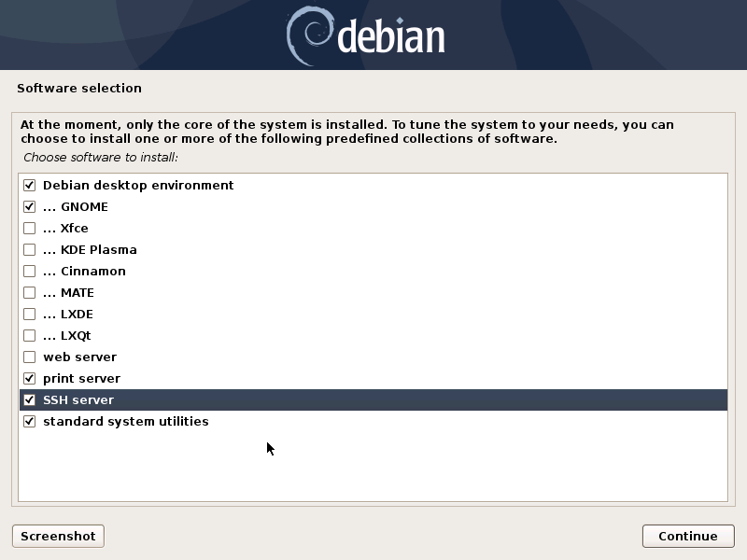Enable the Xfce desktop checkbox
This screenshot has height=560, width=747.
coord(30,228)
